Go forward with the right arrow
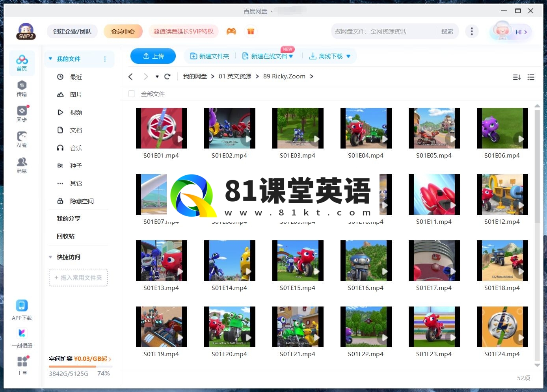547x392 pixels. (146, 76)
